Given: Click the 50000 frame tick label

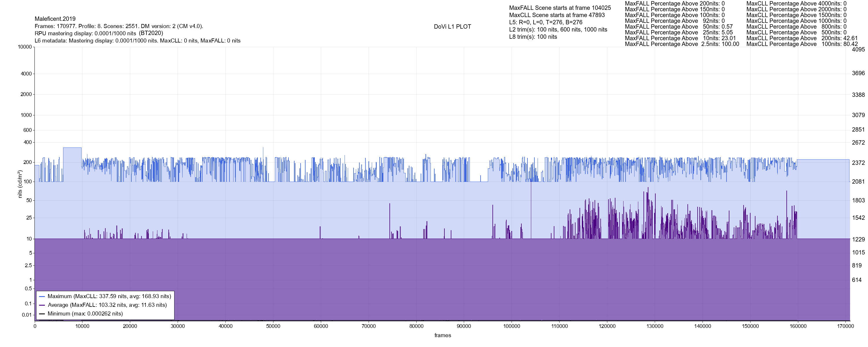Looking at the screenshot, I should [273, 326].
